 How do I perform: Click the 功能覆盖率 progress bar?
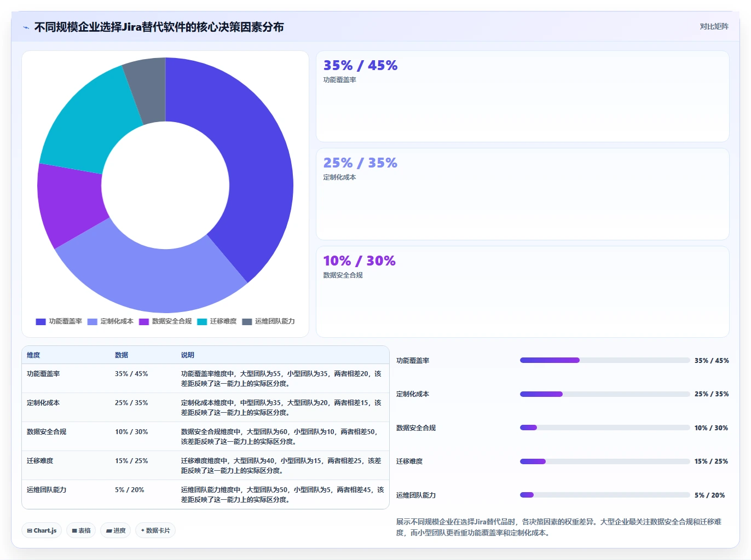point(605,360)
